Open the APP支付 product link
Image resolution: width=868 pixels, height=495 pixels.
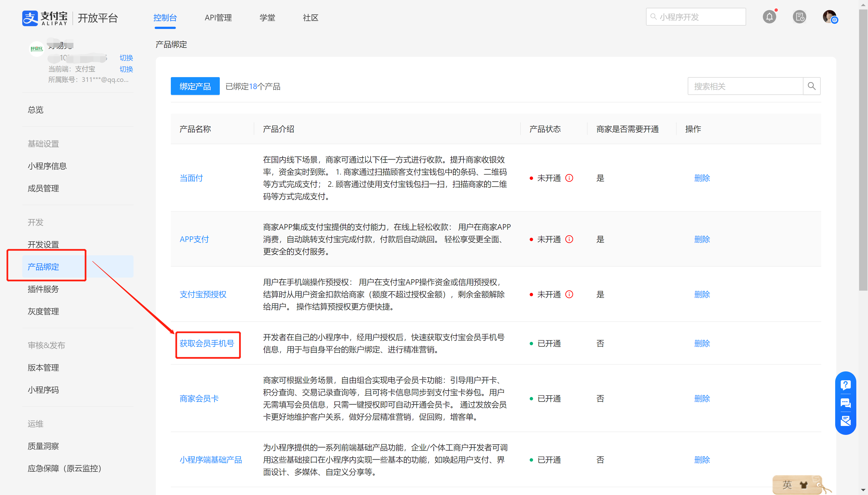pyautogui.click(x=194, y=239)
